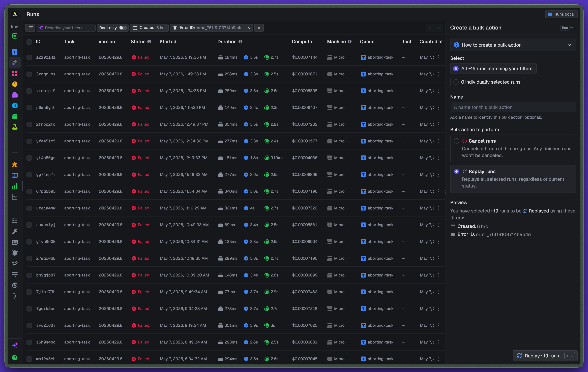Close bulk action panel with Esc button
Screen dimensions: 588x372
tap(565, 28)
